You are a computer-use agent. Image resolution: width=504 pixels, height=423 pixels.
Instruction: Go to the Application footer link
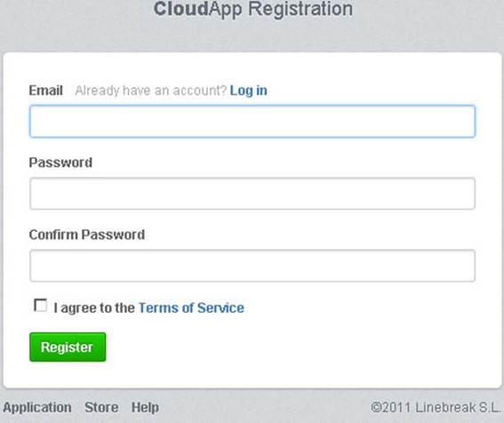(37, 408)
